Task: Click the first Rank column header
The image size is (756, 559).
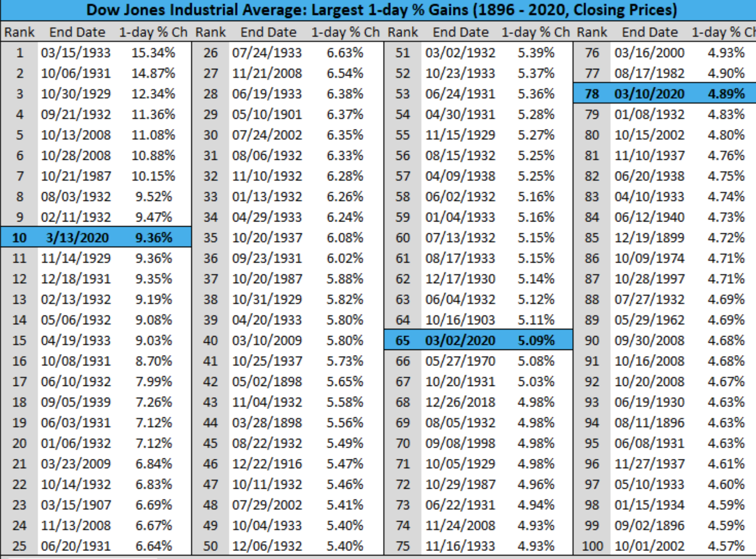Action: 19,32
